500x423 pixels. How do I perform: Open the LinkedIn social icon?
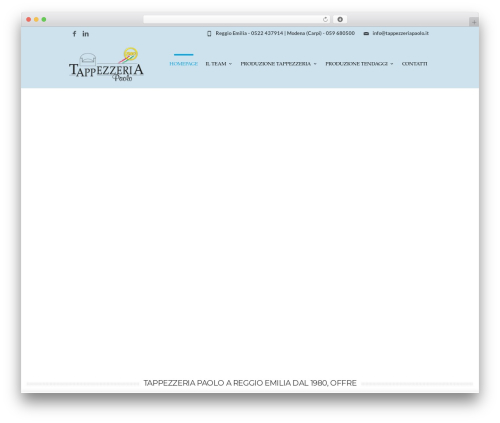click(86, 34)
